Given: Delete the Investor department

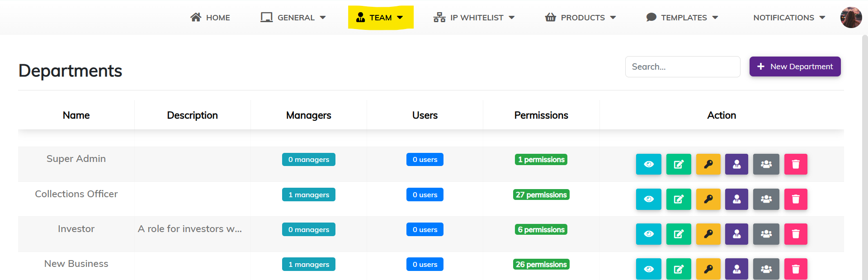Looking at the screenshot, I should coord(795,234).
